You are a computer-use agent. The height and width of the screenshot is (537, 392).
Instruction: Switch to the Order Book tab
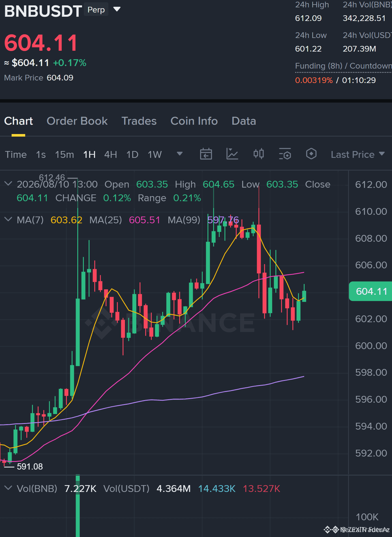pyautogui.click(x=77, y=121)
